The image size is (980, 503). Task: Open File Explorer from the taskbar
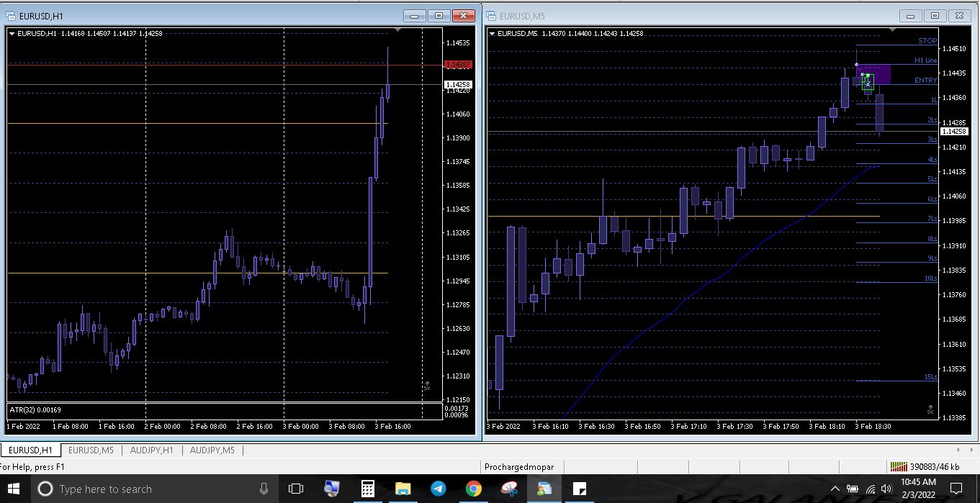coord(403,489)
